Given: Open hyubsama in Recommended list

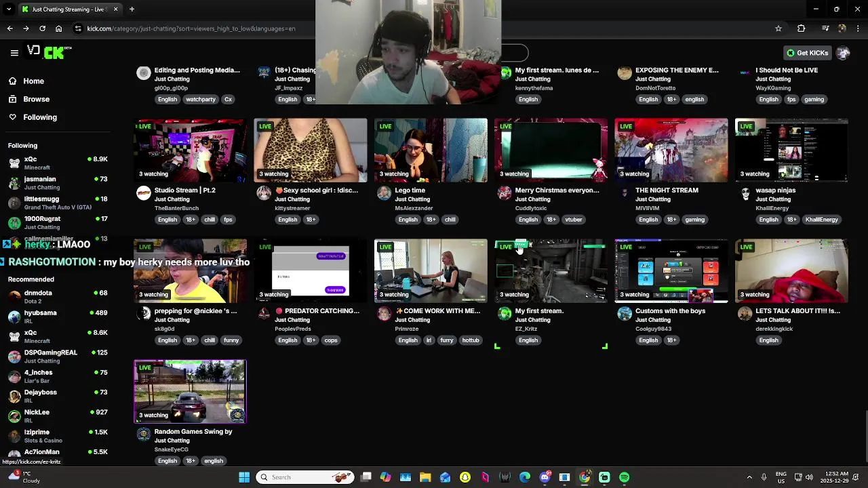Looking at the screenshot, I should pos(58,317).
